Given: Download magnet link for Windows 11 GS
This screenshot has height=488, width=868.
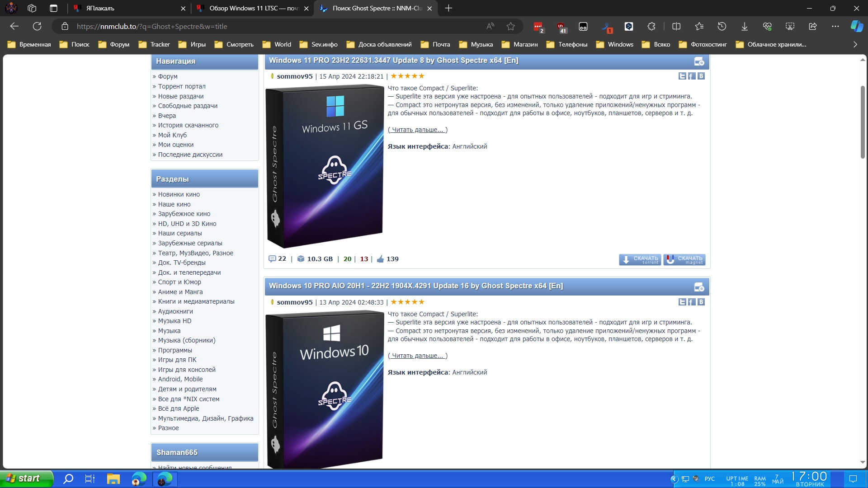Looking at the screenshot, I should (684, 259).
